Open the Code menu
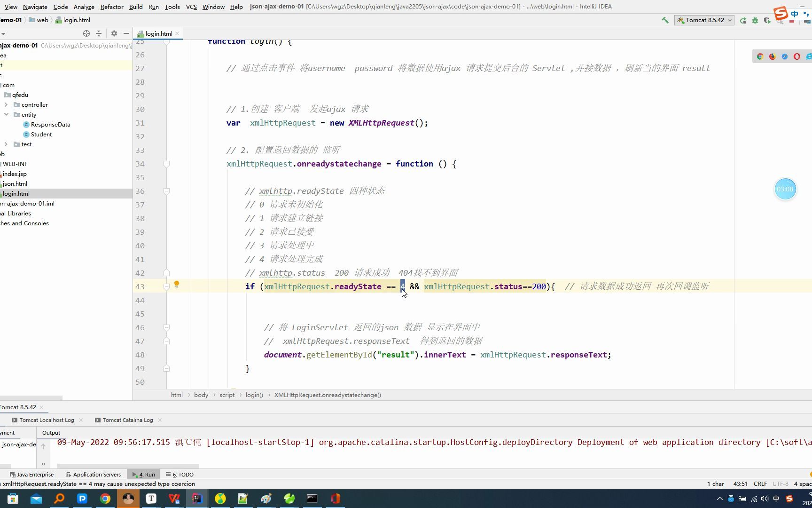 pyautogui.click(x=61, y=7)
